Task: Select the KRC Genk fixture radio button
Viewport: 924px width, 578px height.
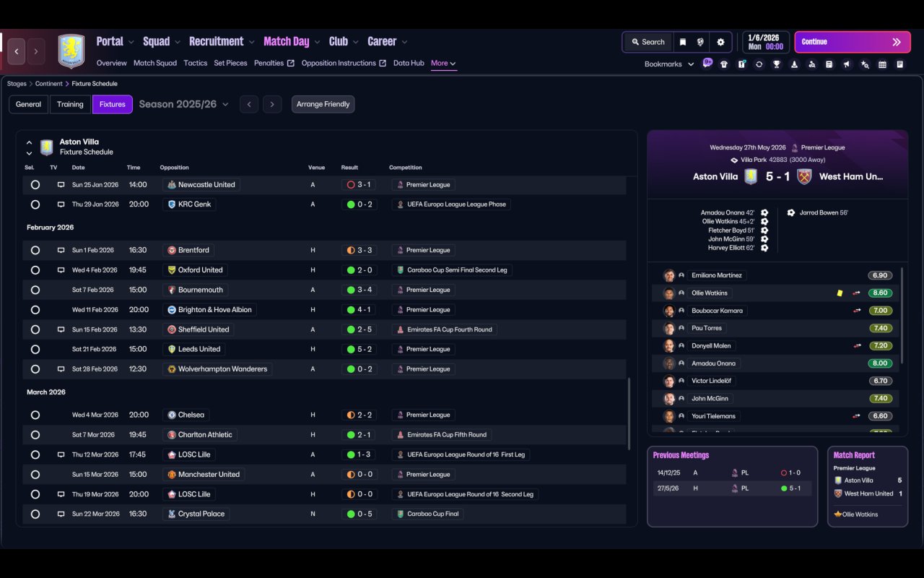Action: click(35, 204)
